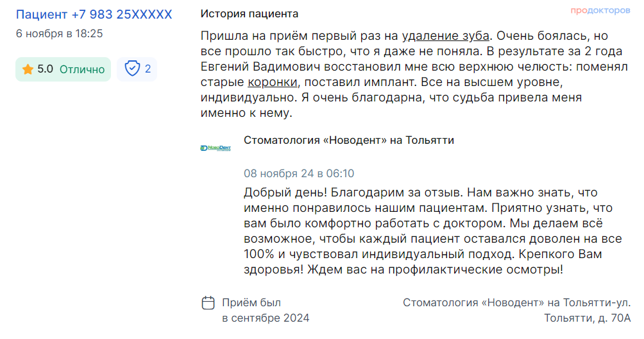The width and height of the screenshot is (644, 339).
Task: Open the ПроДокторов watermark logo
Action: pyautogui.click(x=600, y=10)
